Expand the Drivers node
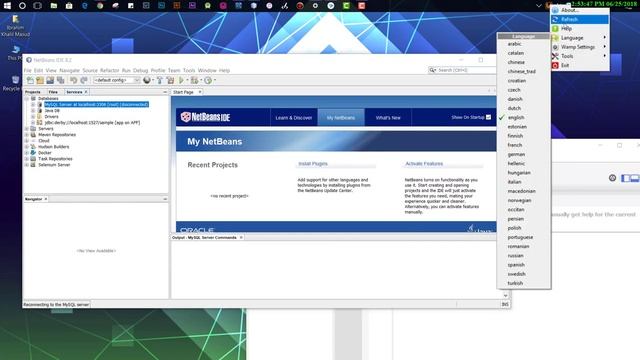Screen dimensions: 640x360 (x=33, y=117)
